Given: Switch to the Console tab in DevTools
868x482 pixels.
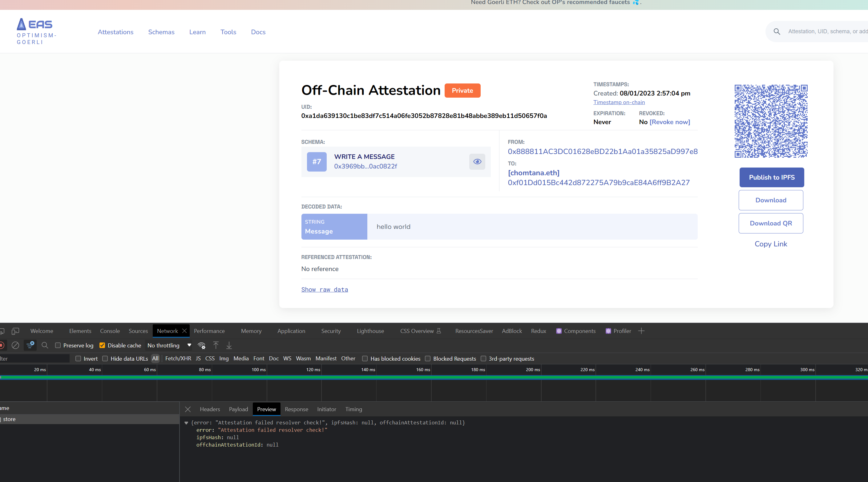Looking at the screenshot, I should pos(110,331).
